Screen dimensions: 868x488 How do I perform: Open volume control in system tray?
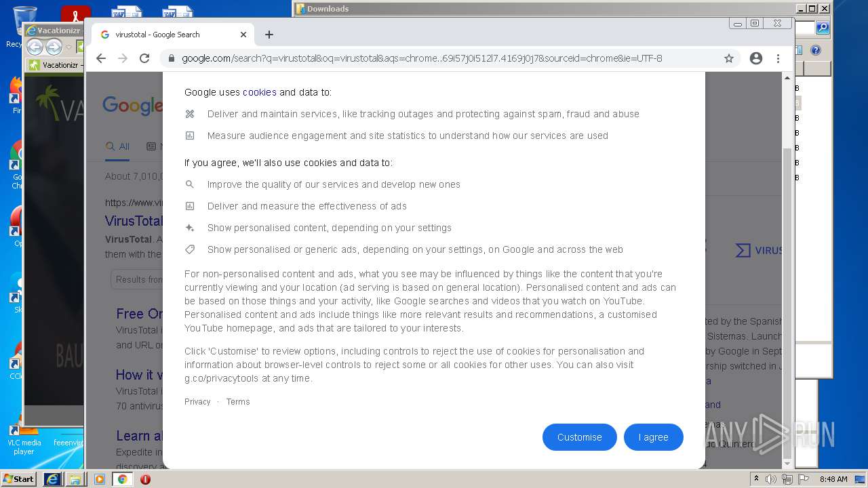tap(770, 479)
